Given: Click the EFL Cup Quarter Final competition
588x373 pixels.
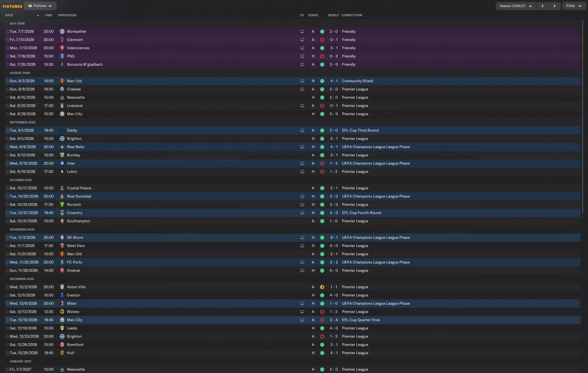Looking at the screenshot, I should pos(361,320).
